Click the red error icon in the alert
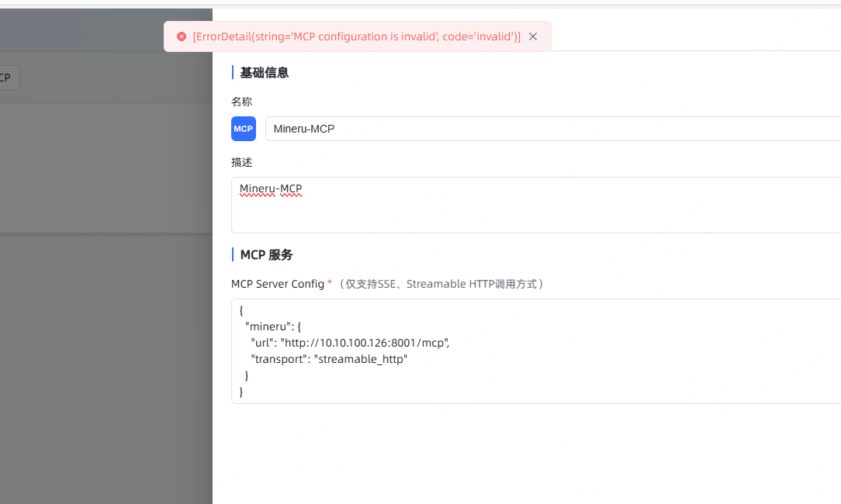This screenshot has height=504, width=841. (182, 36)
